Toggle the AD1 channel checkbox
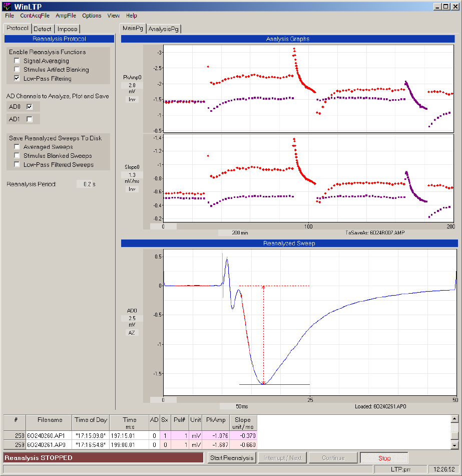Image resolution: width=462 pixels, height=476 pixels. [30, 119]
